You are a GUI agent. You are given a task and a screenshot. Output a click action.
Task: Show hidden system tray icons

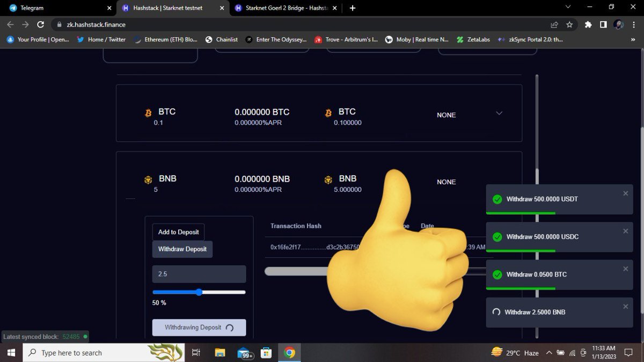pyautogui.click(x=548, y=353)
